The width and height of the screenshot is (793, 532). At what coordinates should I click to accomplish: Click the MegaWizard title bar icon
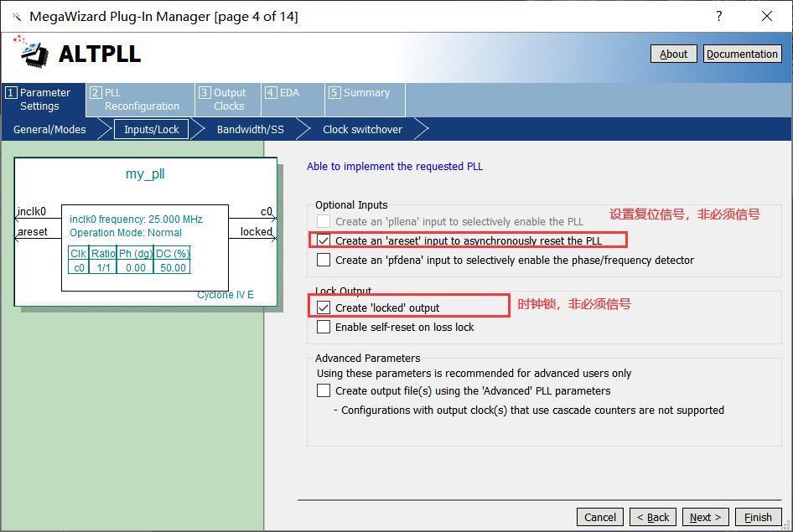17,17
